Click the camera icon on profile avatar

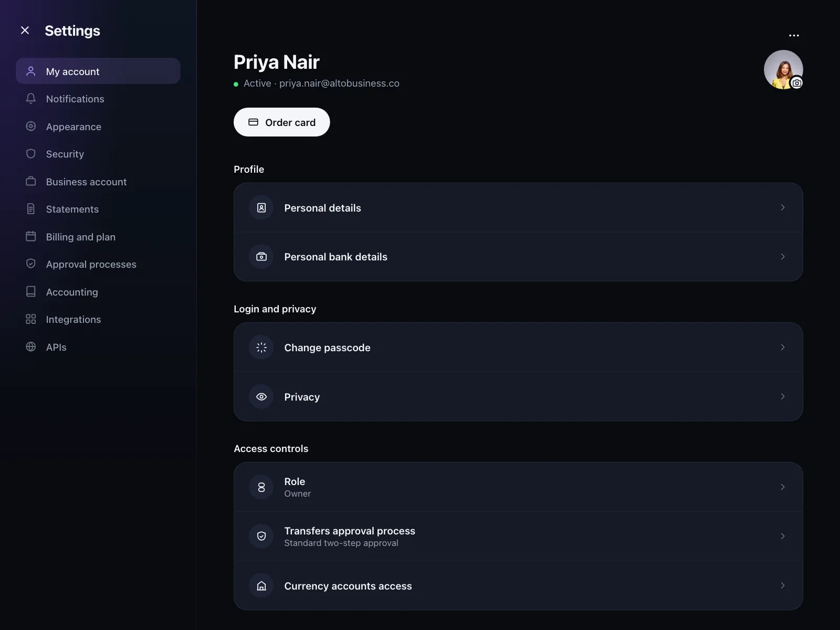pos(796,83)
